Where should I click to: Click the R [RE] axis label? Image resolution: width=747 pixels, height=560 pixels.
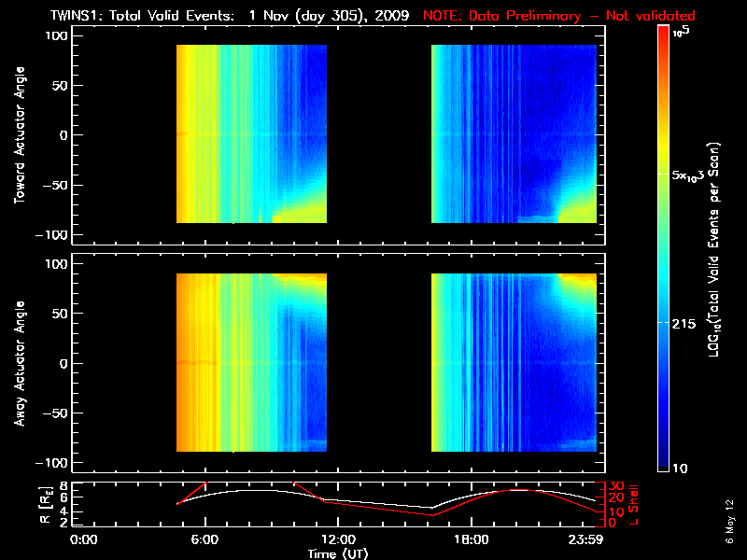[45, 505]
